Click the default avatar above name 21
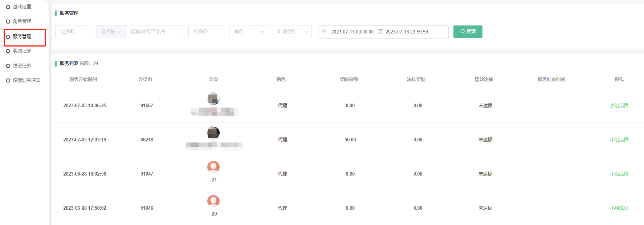This screenshot has width=644, height=225. point(213,167)
